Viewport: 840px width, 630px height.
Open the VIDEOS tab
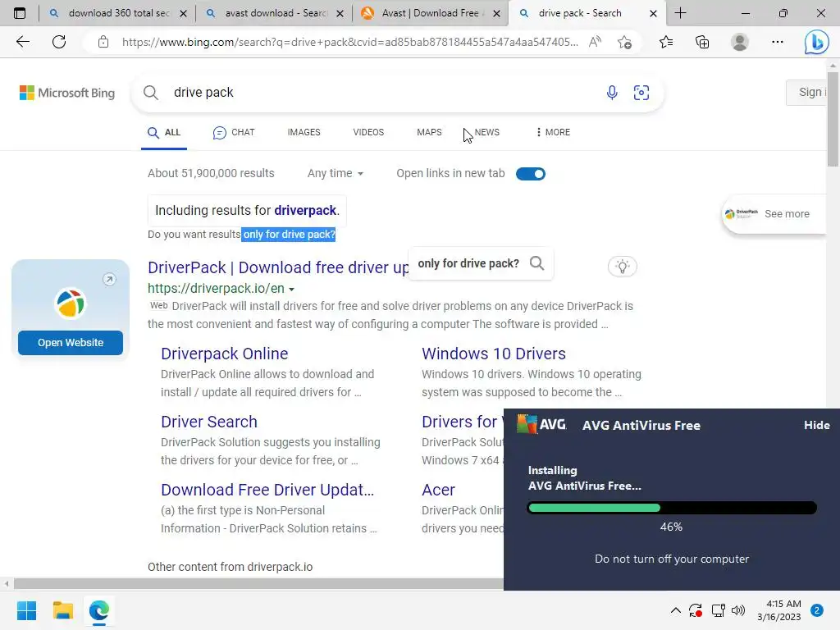coord(368,132)
